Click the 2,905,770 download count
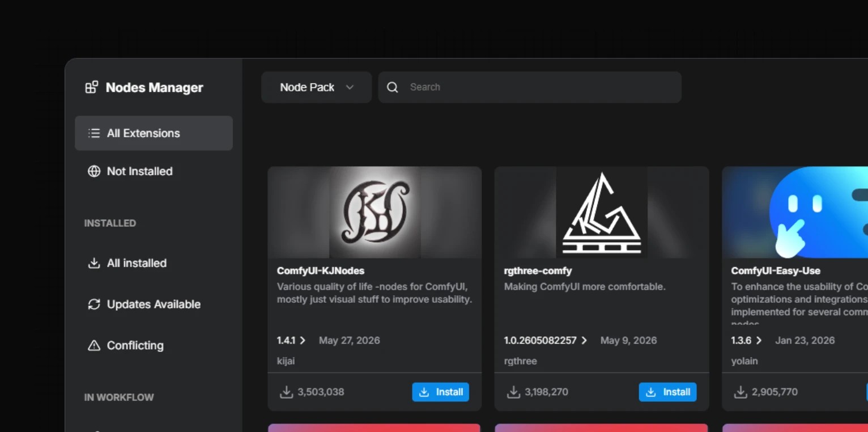 click(775, 392)
